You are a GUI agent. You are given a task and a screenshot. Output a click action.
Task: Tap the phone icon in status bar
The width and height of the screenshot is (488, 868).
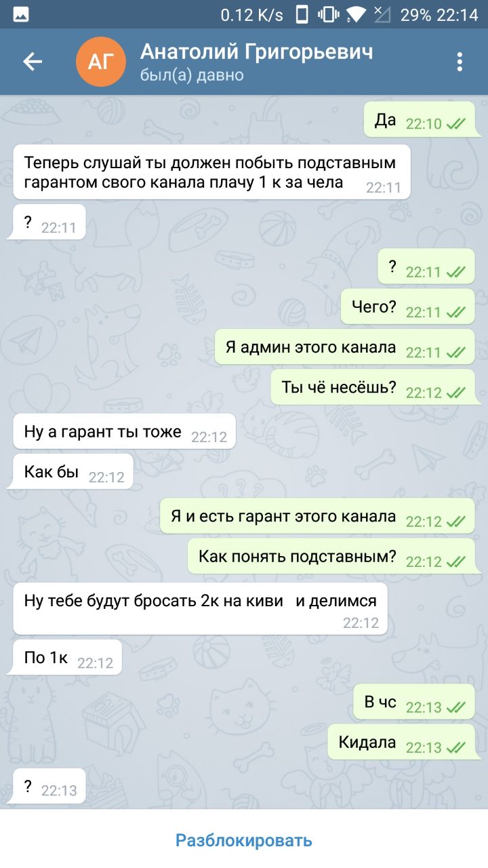(302, 14)
